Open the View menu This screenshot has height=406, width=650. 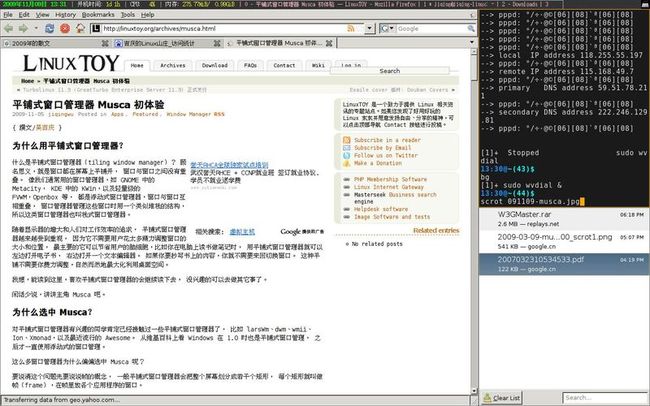[42, 15]
